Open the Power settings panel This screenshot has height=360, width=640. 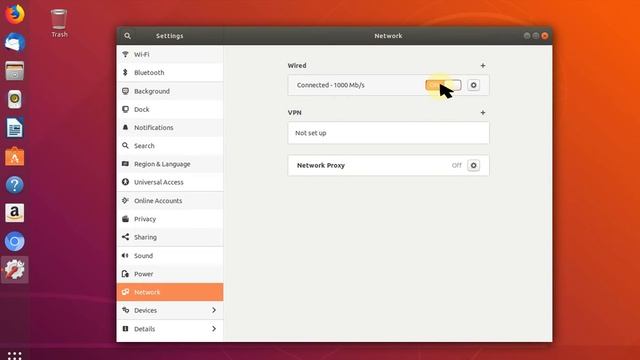170,274
